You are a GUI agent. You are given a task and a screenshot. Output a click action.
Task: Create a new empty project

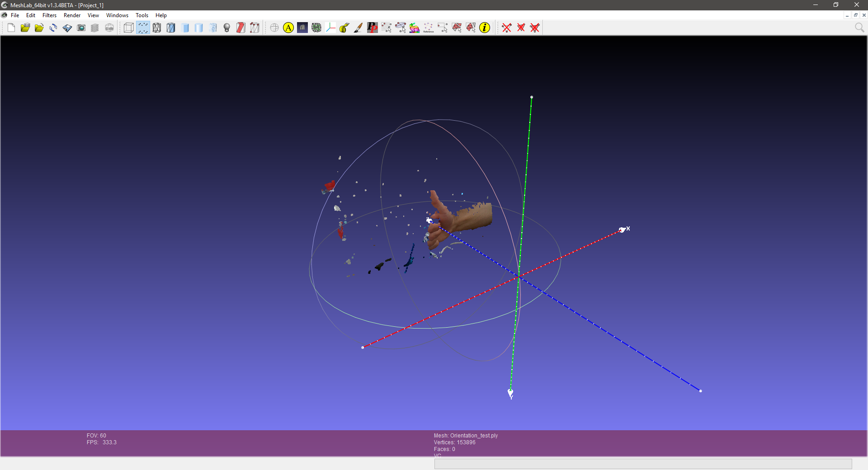coord(11,28)
